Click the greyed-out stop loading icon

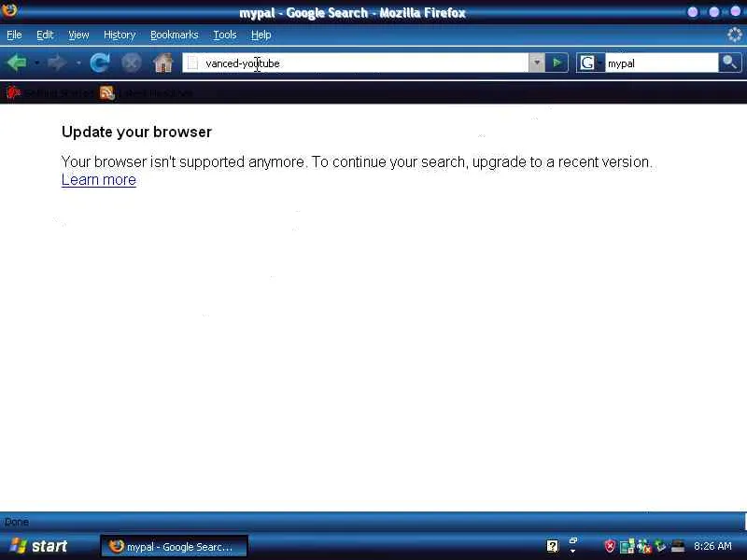tap(131, 63)
